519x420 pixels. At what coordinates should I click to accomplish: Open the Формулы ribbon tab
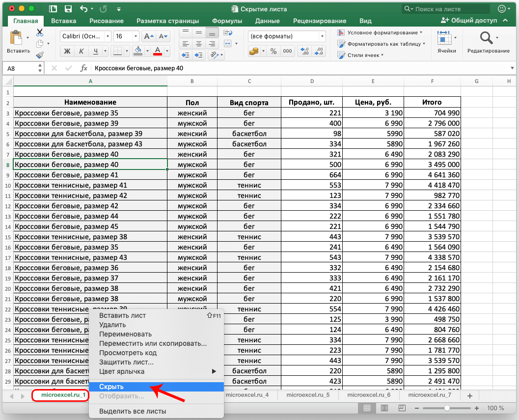[x=227, y=21]
